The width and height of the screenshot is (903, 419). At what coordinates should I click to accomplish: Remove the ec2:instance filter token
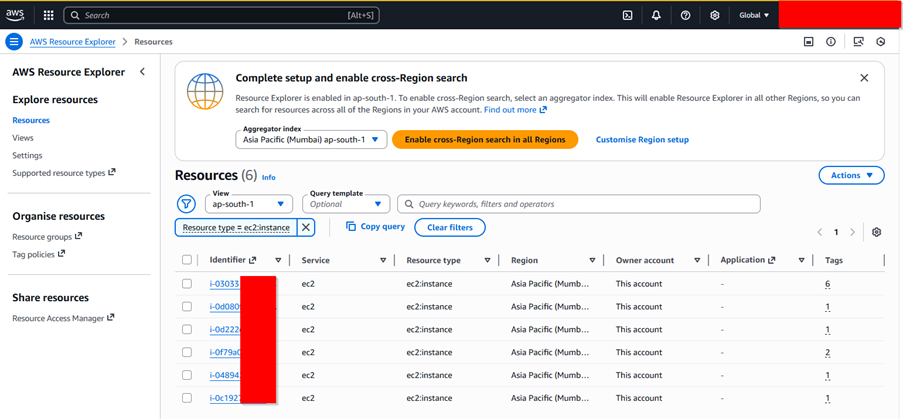(x=306, y=227)
